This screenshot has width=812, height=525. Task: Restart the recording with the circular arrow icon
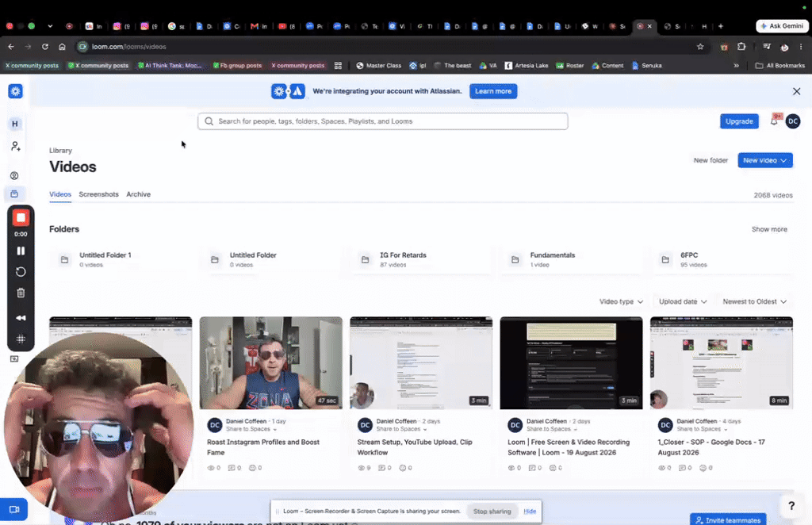21,272
